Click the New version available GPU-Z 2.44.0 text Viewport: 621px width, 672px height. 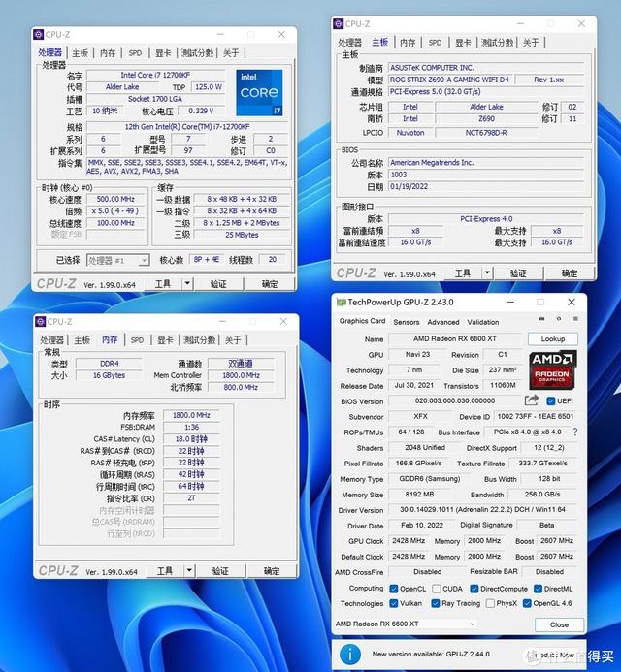[431, 654]
